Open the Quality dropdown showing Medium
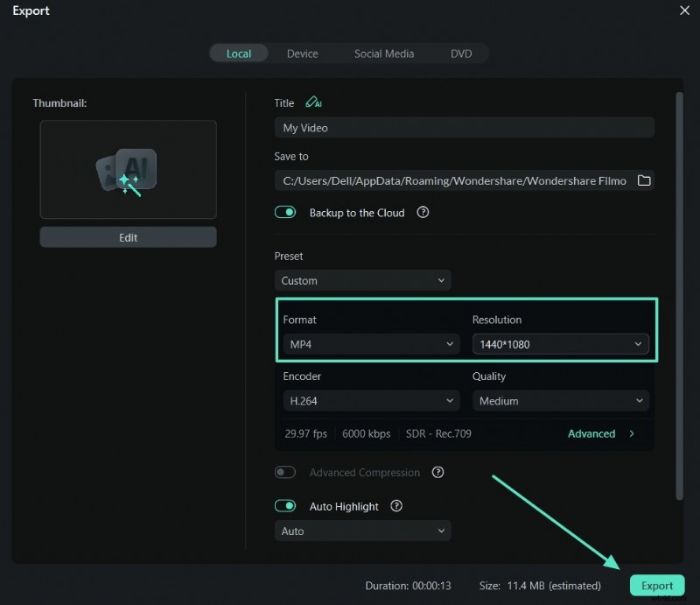 pyautogui.click(x=561, y=400)
